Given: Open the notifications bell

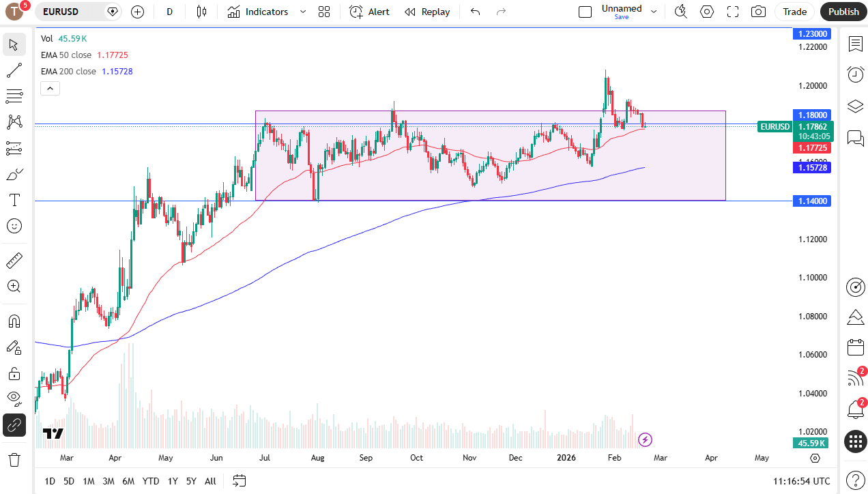Looking at the screenshot, I should click(856, 409).
